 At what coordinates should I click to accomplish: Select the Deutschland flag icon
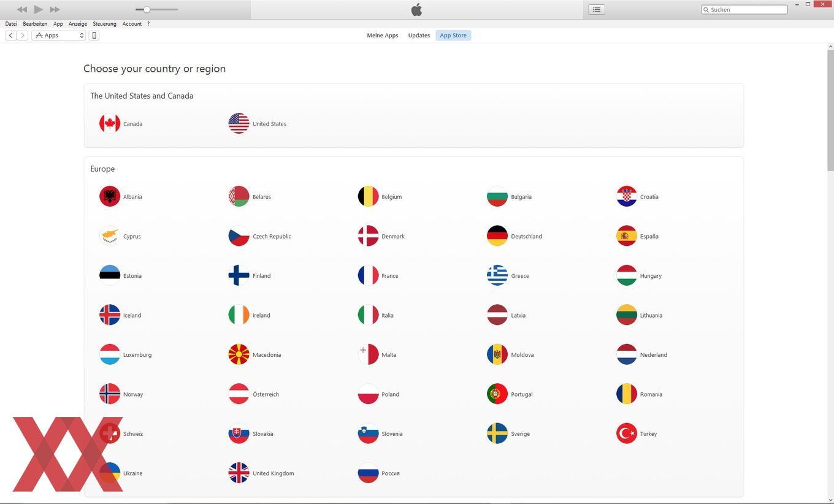(497, 236)
